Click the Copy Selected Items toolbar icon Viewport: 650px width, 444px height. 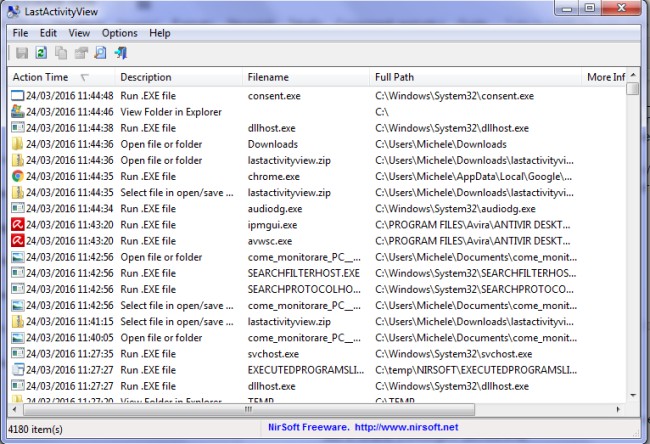coord(61,53)
